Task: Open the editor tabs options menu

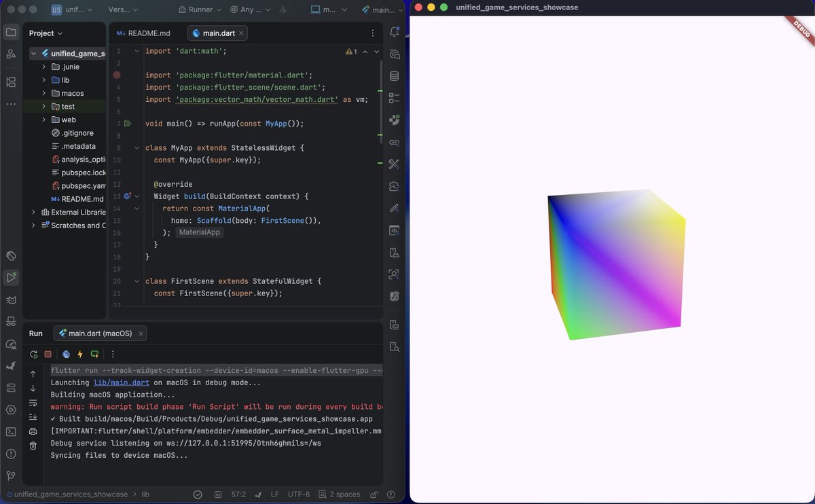Action: (372, 33)
